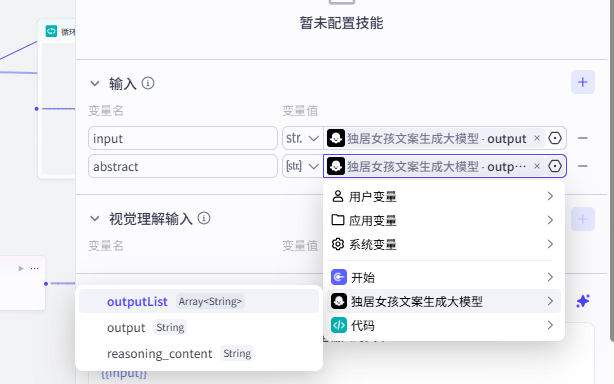Click the AI sparkle optimize icon
The height and width of the screenshot is (384, 614).
(x=583, y=301)
